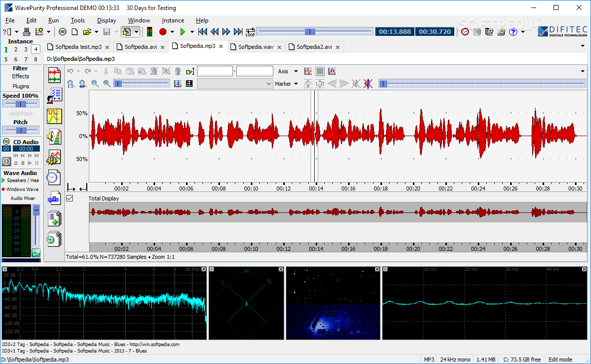Toggle the LOOP playback button
The height and width of the screenshot is (364, 591).
click(250, 32)
